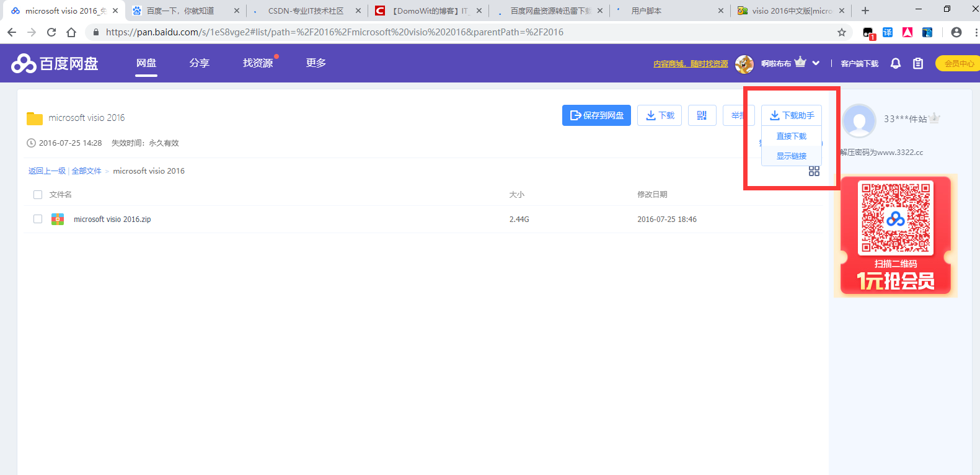The height and width of the screenshot is (475, 980).
Task: Click the 2016-07-25 18:46 date cell
Action: (667, 220)
